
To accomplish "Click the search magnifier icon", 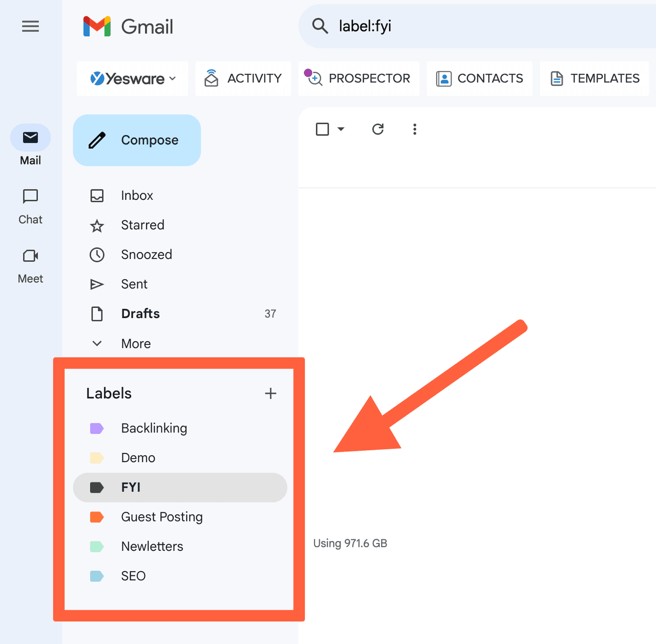I will point(320,26).
